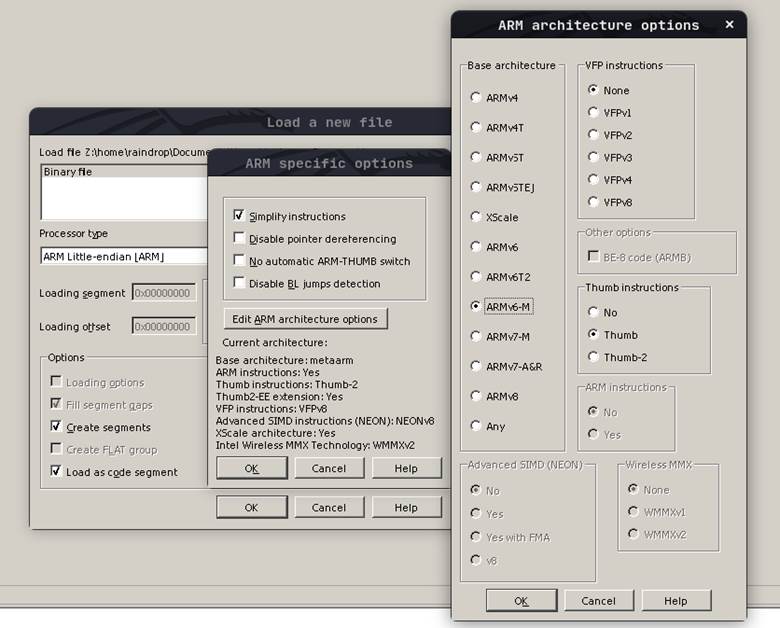Screen dimensions: 780x628
Task: Click Edit ARM architecture options button
Action: pyautogui.click(x=305, y=319)
